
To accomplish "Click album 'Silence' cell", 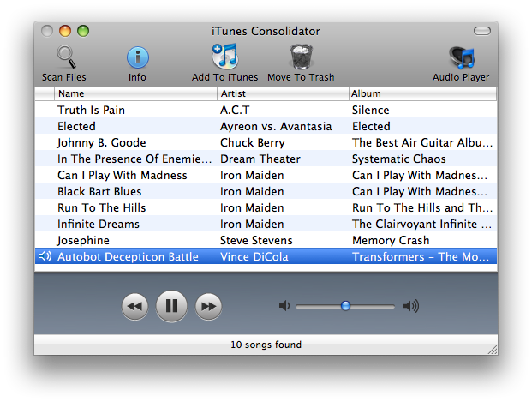I will [370, 110].
